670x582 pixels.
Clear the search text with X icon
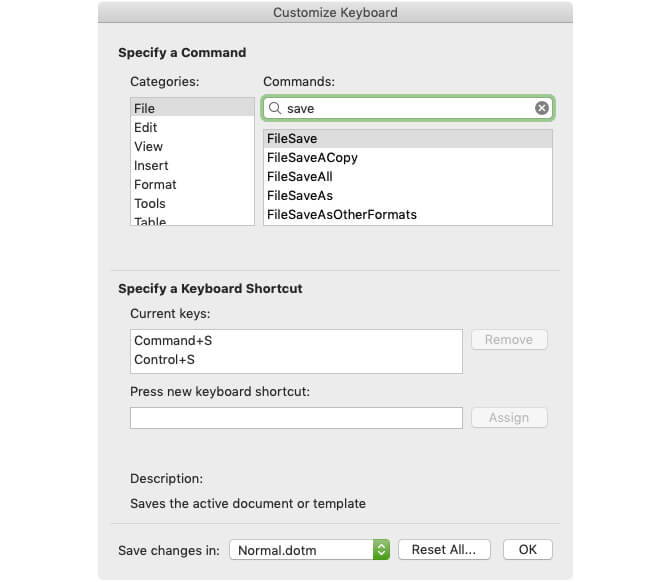click(x=541, y=108)
